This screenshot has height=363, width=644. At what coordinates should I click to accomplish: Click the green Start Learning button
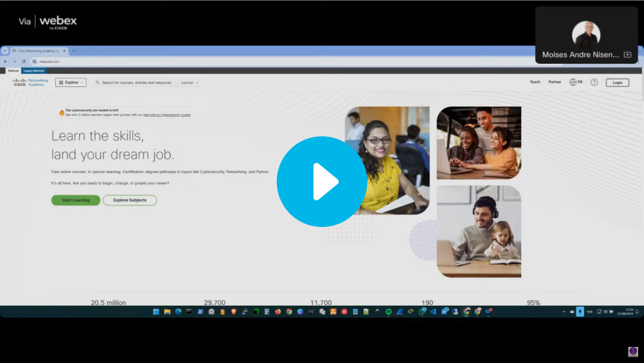tap(75, 201)
